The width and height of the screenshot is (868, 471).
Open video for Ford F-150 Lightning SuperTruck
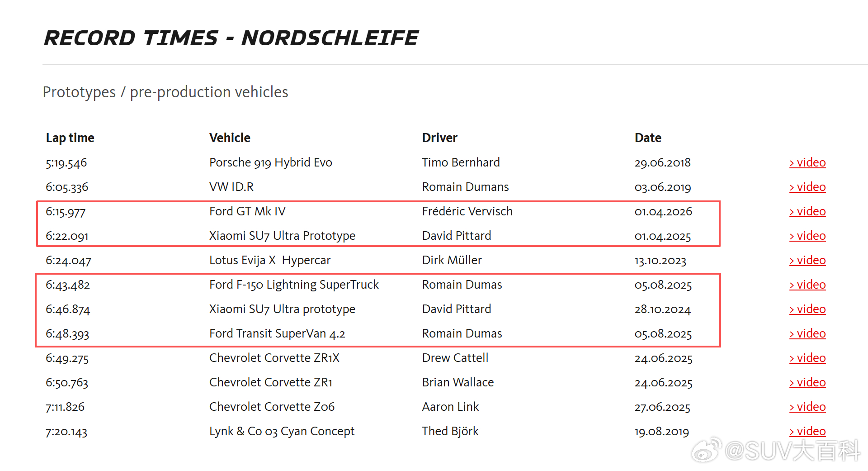807,285
